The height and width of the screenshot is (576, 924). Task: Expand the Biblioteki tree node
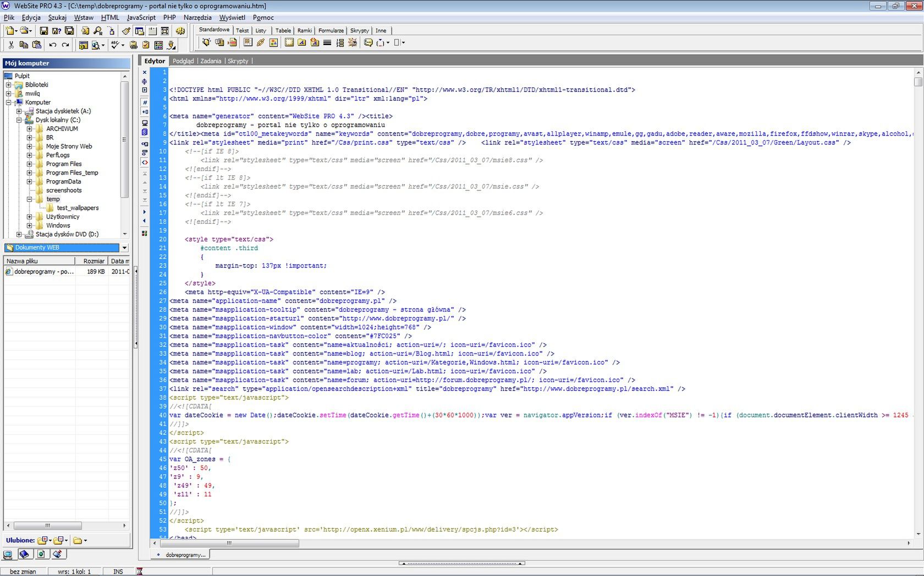tap(8, 85)
